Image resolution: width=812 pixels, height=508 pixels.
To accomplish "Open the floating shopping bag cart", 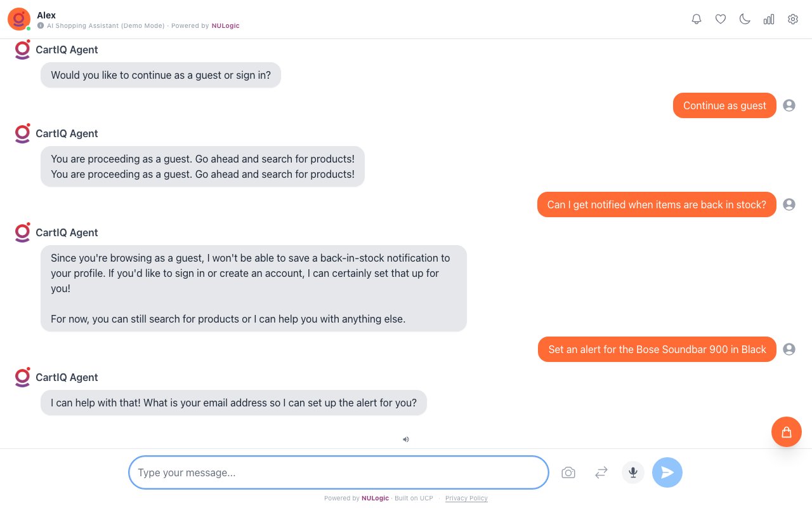I will 787,432.
